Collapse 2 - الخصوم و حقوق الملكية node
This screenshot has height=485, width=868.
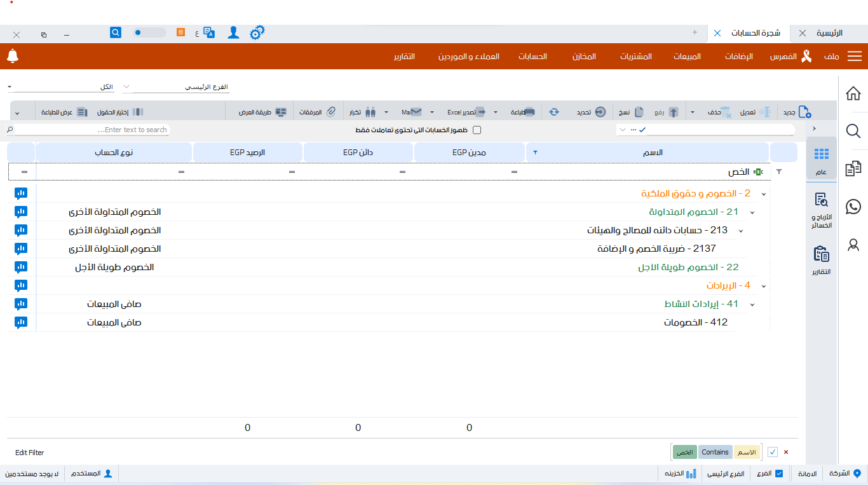(x=763, y=193)
